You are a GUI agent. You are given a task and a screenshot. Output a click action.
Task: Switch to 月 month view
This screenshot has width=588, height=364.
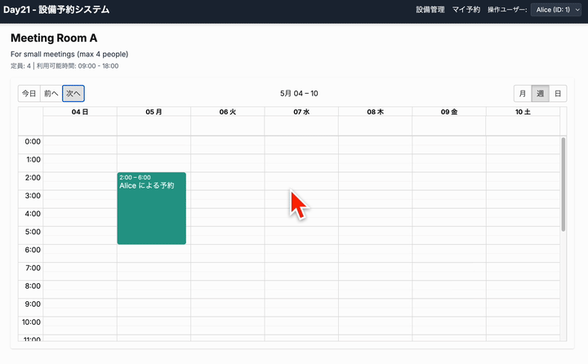click(x=523, y=93)
